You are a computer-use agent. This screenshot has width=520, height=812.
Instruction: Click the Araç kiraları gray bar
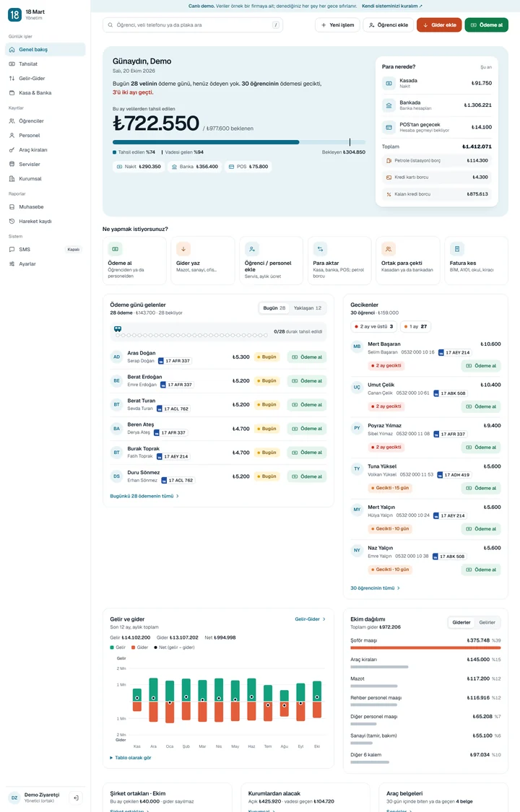coord(379,667)
